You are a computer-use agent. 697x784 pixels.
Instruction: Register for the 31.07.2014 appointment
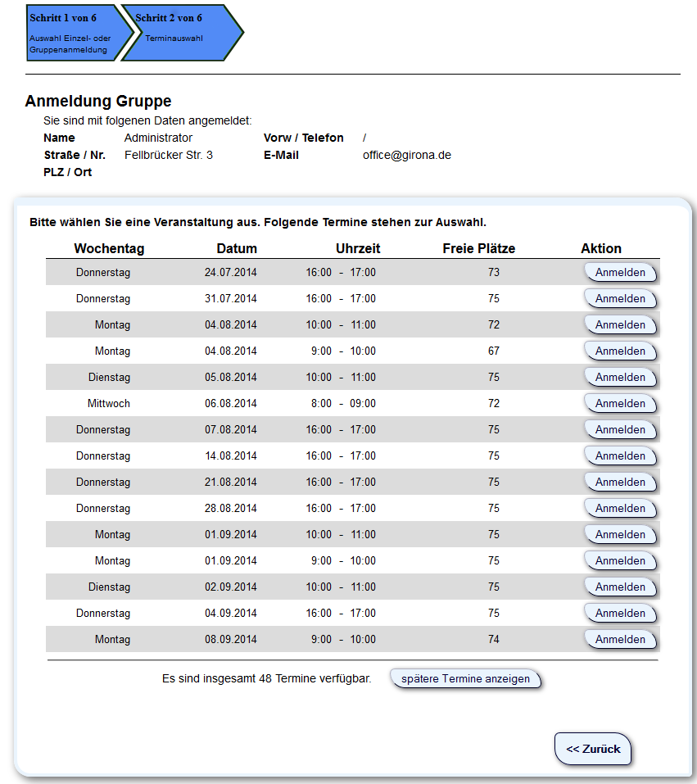coord(620,299)
